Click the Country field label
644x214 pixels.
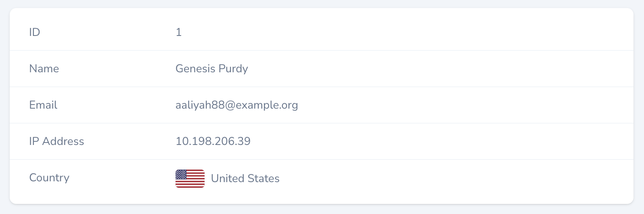(49, 178)
